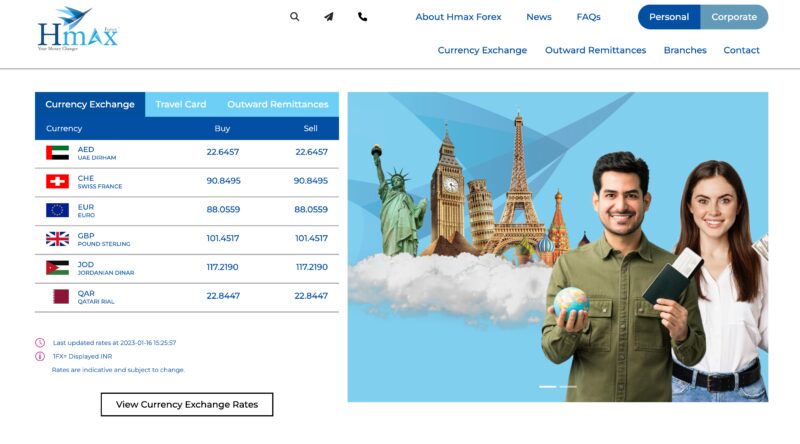Click the Qatar flag icon
This screenshot has height=444, width=800.
[x=57, y=297]
